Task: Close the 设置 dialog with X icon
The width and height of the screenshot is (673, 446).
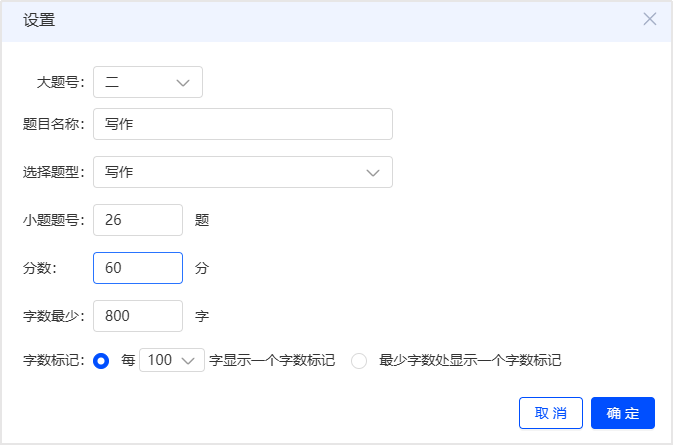Action: (x=649, y=19)
